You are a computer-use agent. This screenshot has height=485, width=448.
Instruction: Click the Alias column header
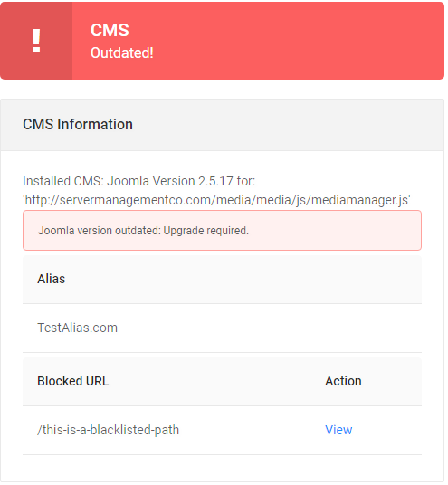tap(52, 279)
